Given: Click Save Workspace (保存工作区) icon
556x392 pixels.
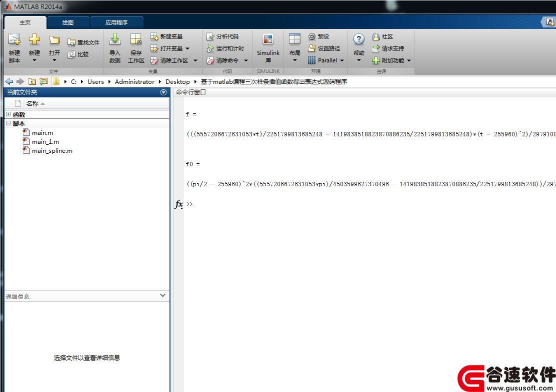Looking at the screenshot, I should (136, 39).
